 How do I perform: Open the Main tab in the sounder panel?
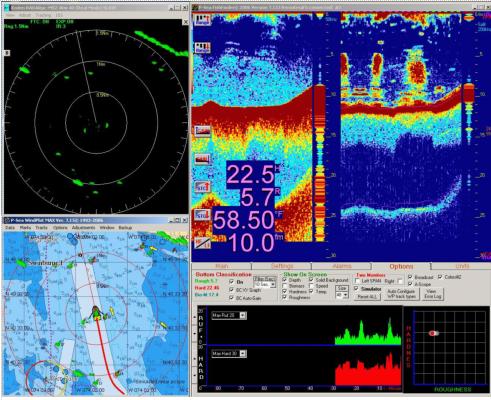[222, 266]
